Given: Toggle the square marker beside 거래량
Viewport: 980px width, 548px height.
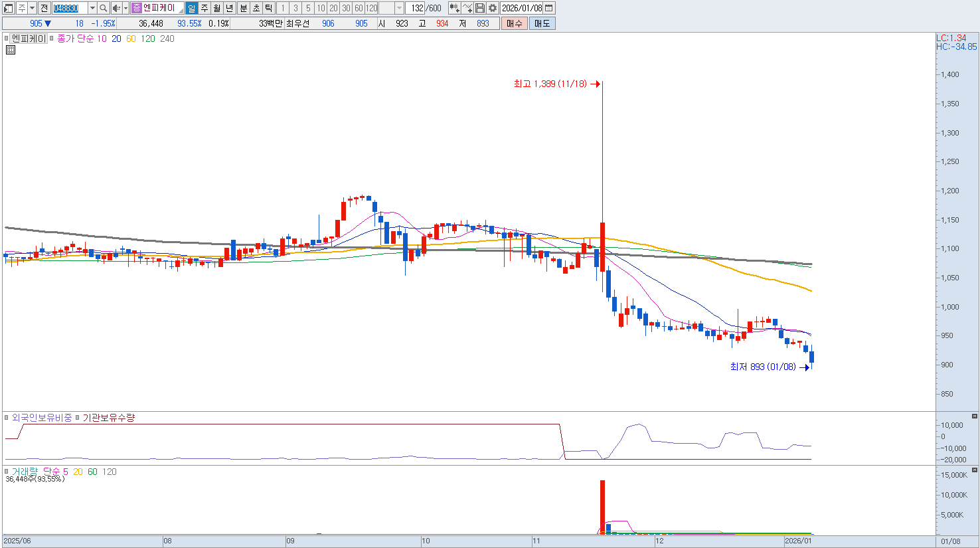Looking at the screenshot, I should 7,472.
